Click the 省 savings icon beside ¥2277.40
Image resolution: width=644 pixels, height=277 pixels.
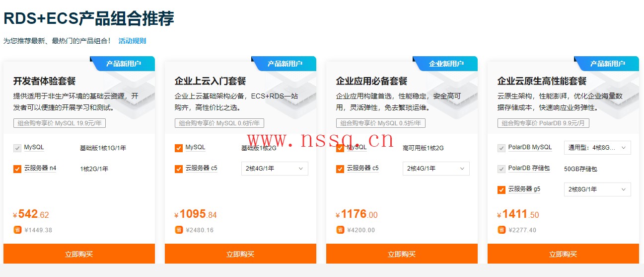coord(501,230)
